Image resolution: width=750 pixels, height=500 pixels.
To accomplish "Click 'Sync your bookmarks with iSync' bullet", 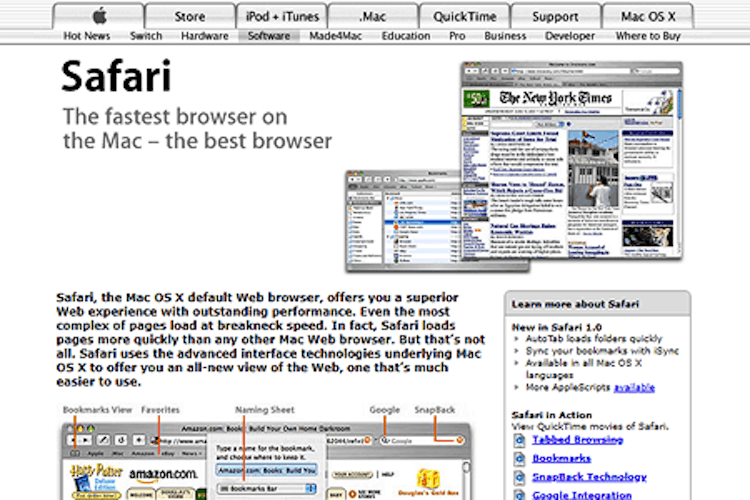I will [602, 351].
